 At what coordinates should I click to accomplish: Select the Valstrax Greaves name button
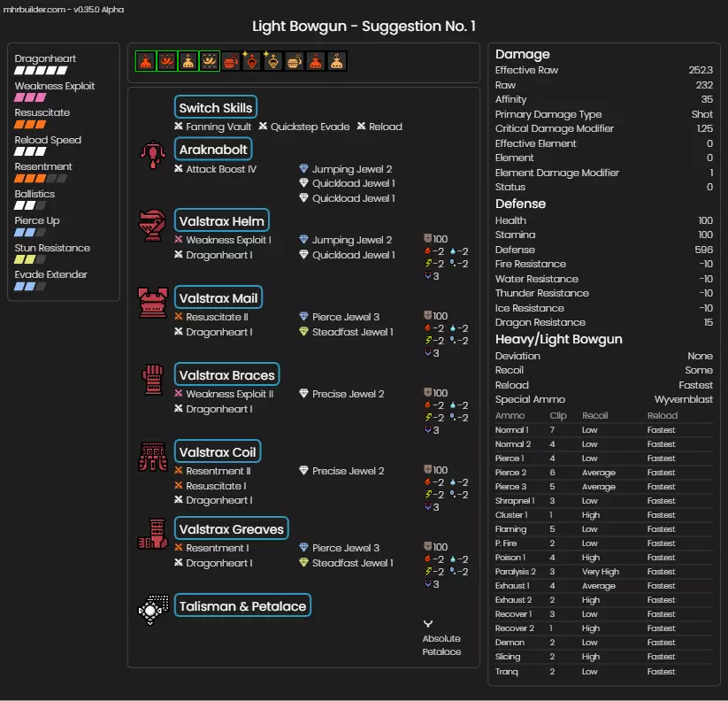pyautogui.click(x=231, y=528)
